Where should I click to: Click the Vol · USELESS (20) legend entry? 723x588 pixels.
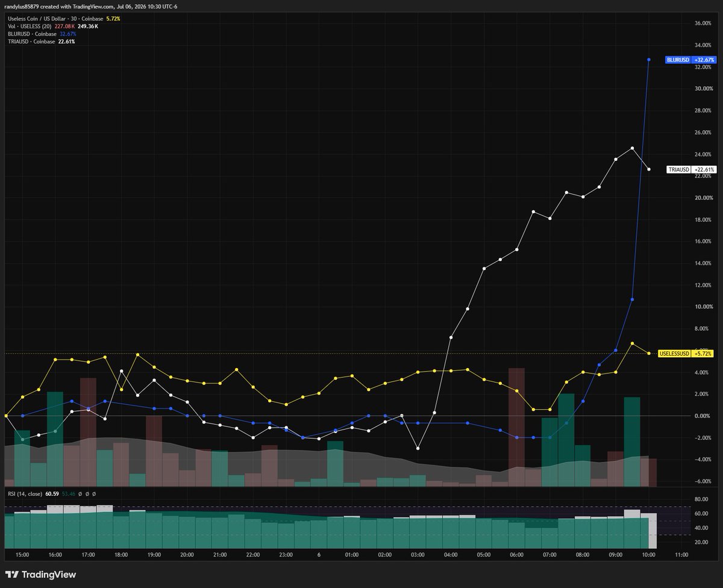(x=28, y=27)
